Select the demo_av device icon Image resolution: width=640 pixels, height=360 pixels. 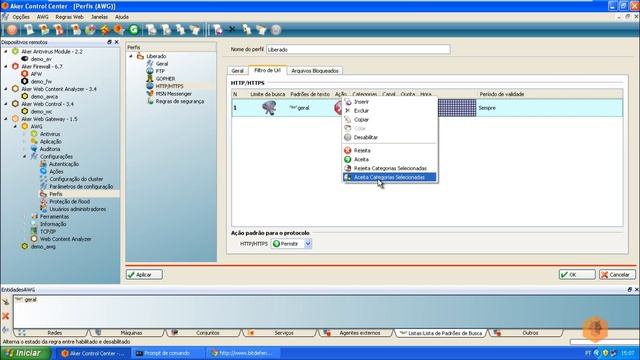point(24,59)
